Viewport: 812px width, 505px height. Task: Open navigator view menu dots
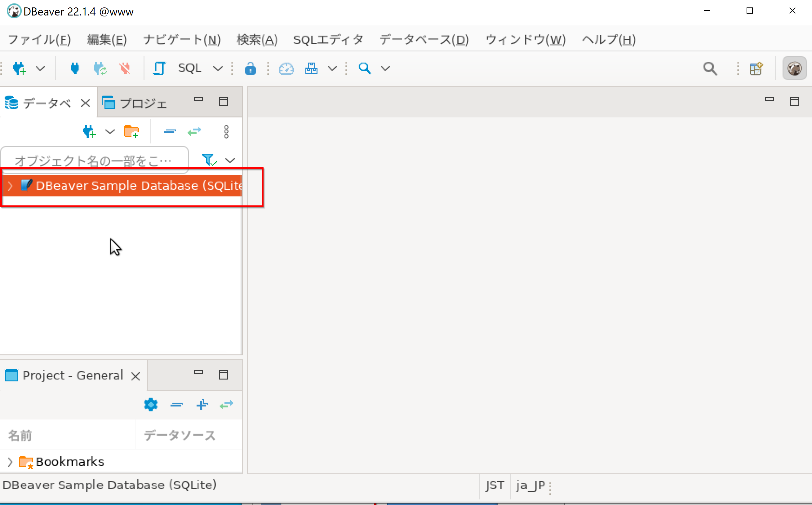click(227, 132)
